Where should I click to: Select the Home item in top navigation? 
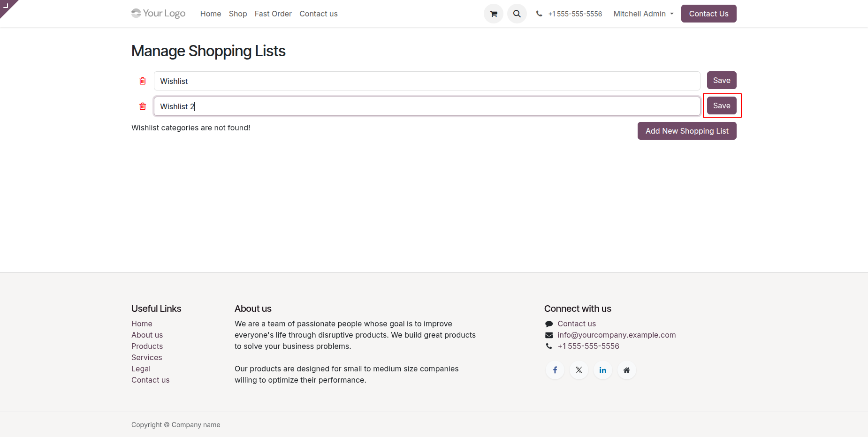211,14
